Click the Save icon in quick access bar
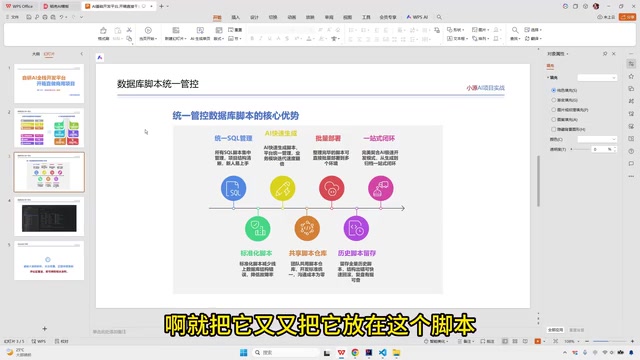 pyautogui.click(x=29, y=17)
